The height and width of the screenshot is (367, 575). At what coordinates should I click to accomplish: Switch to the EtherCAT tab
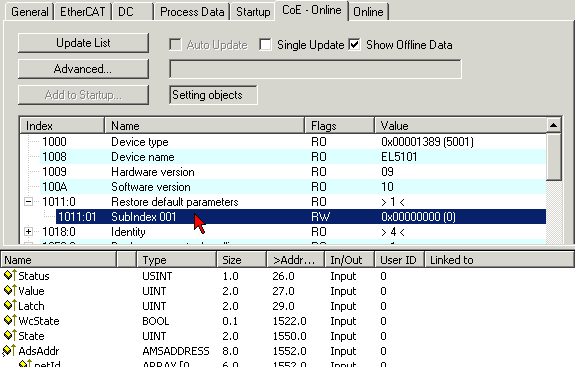83,12
